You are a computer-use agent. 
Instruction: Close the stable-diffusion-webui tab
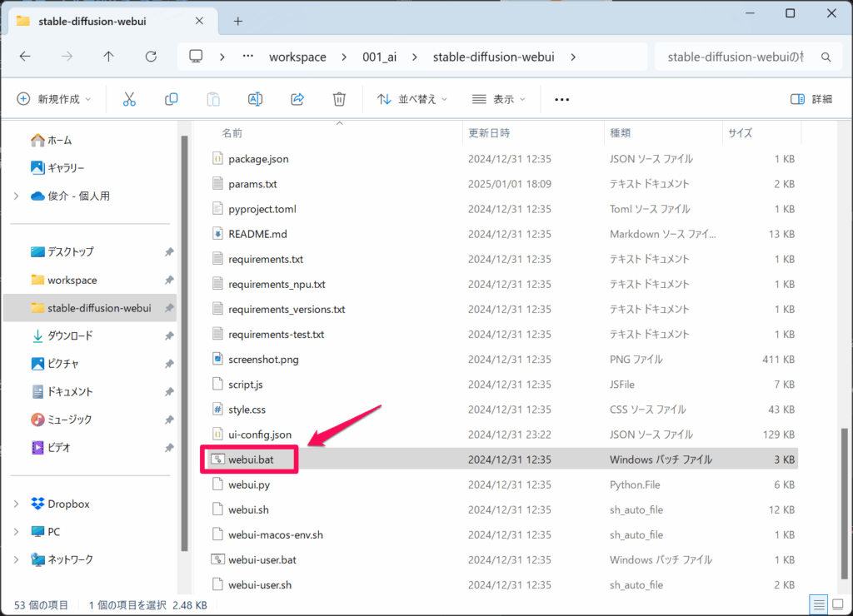(x=199, y=21)
